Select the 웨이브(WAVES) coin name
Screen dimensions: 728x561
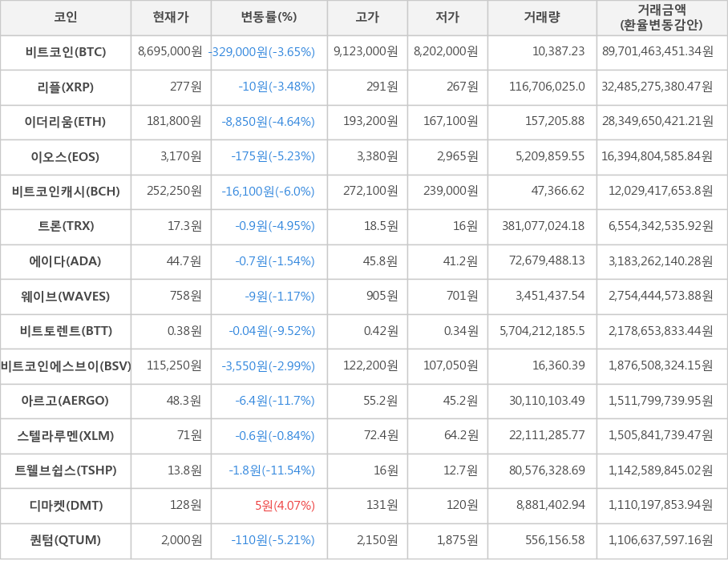point(66,297)
